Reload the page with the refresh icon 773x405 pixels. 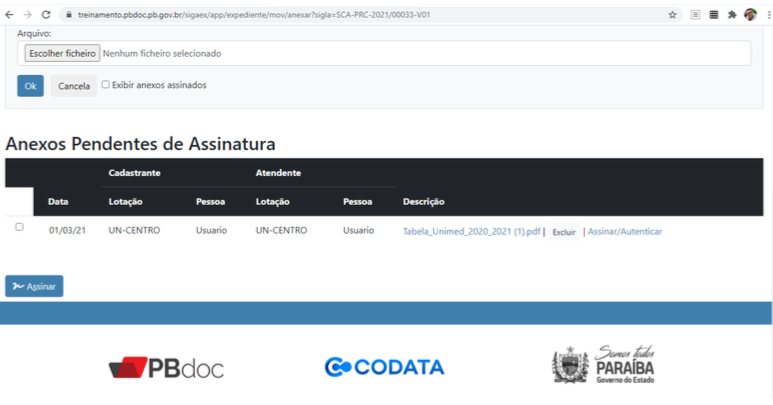click(x=46, y=15)
